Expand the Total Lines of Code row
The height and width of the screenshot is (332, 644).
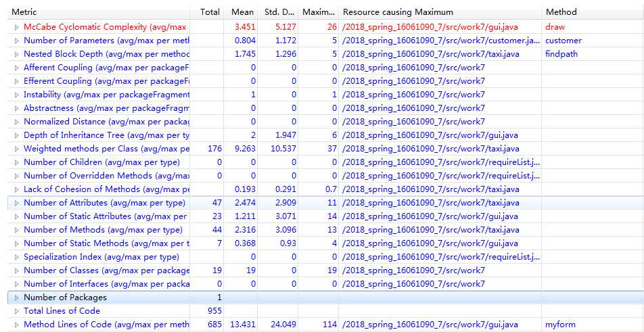(x=16, y=311)
